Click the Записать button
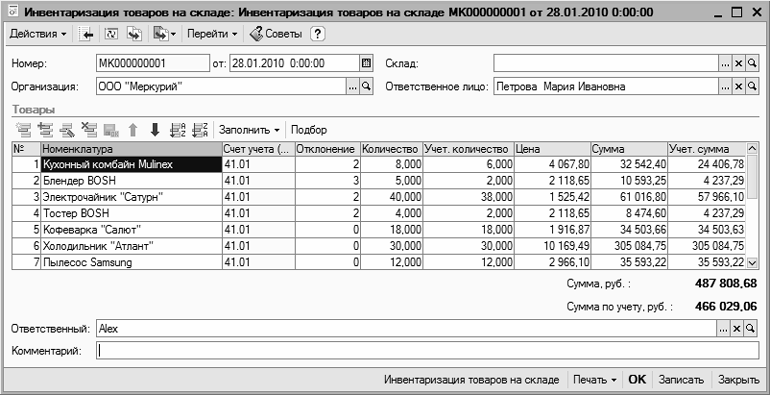 681,380
